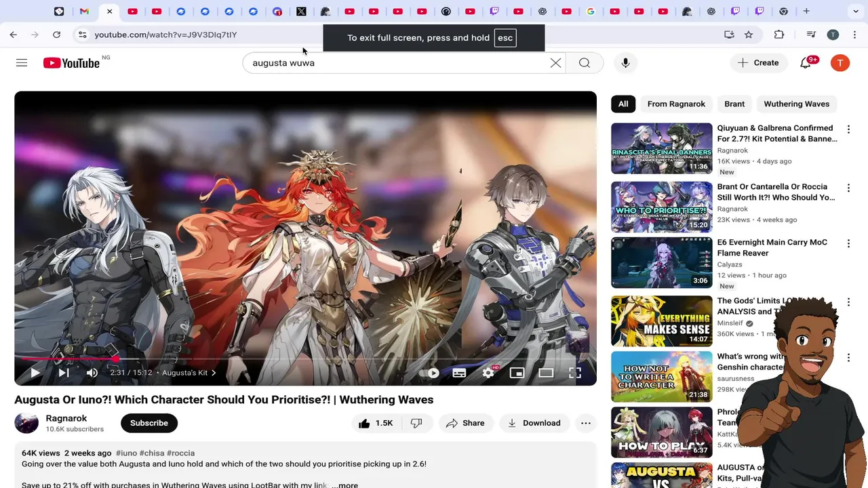Toggle theater mode
Viewport: 868px width, 488px height.
tap(546, 373)
